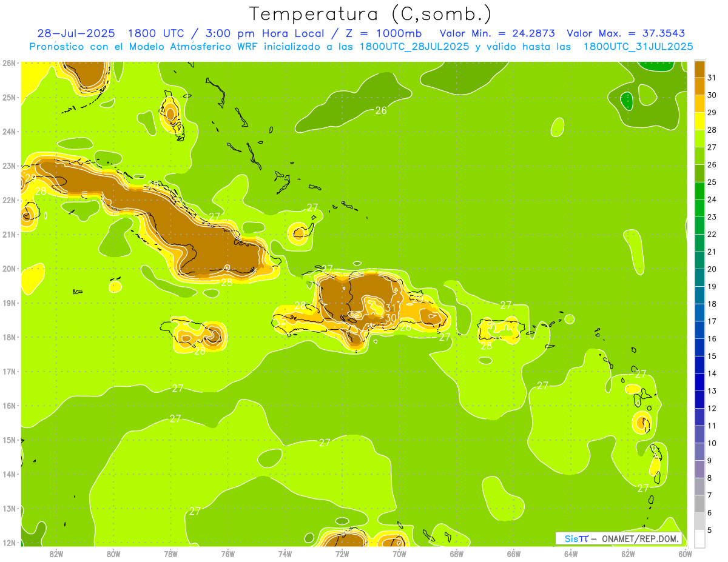The height and width of the screenshot is (562, 728).
Task: Pick the yellow legend swatch between 28 and 29
Action: point(699,121)
